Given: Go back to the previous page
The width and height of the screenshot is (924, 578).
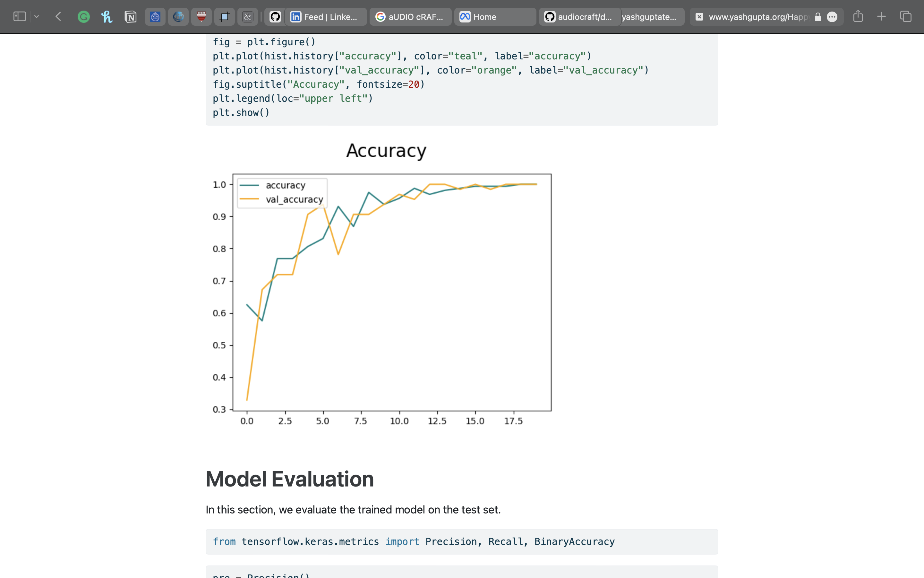Looking at the screenshot, I should (58, 16).
